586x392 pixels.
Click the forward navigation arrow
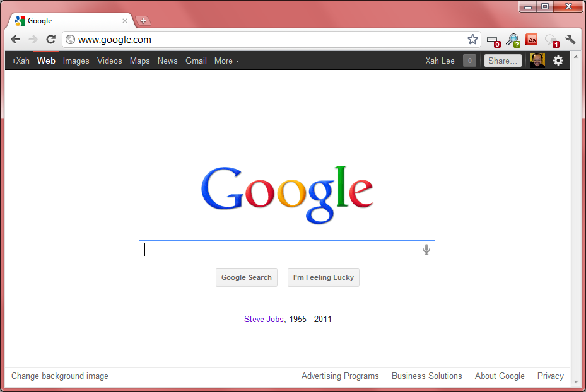[x=33, y=39]
